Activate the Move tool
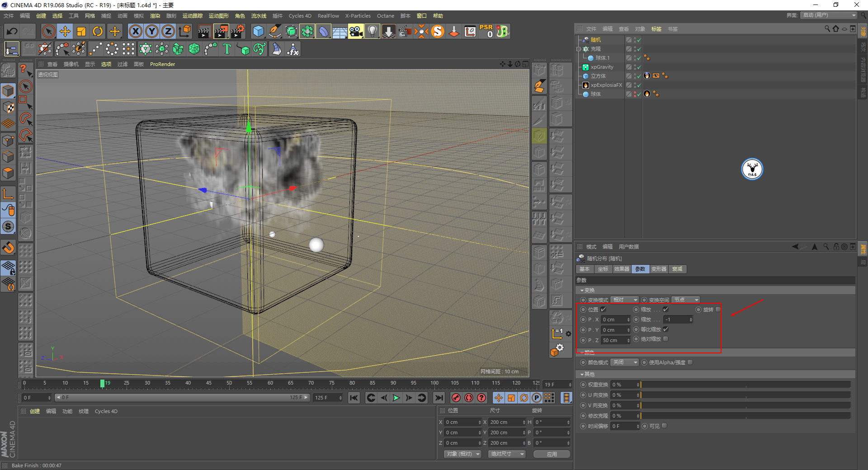This screenshot has height=470, width=868. (65, 31)
